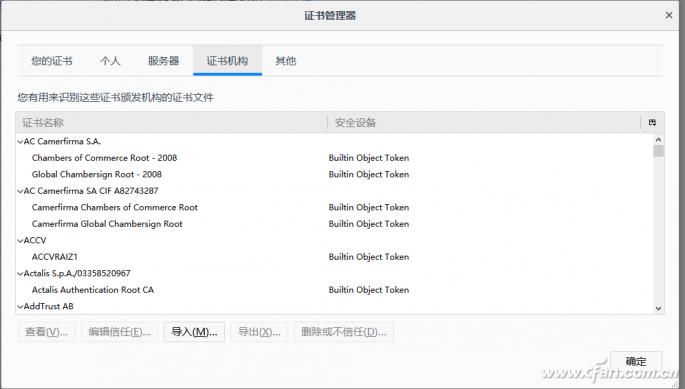The width and height of the screenshot is (685, 389).
Task: Click the 安全设备 column header
Action: (x=484, y=122)
